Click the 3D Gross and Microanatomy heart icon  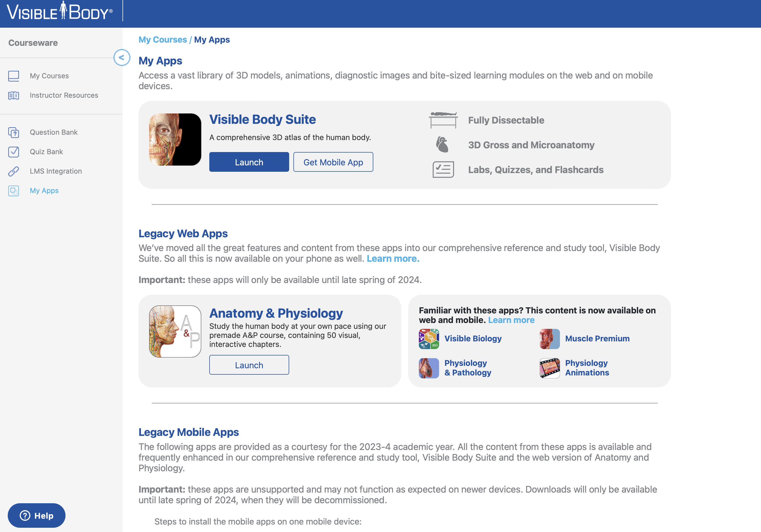(442, 145)
